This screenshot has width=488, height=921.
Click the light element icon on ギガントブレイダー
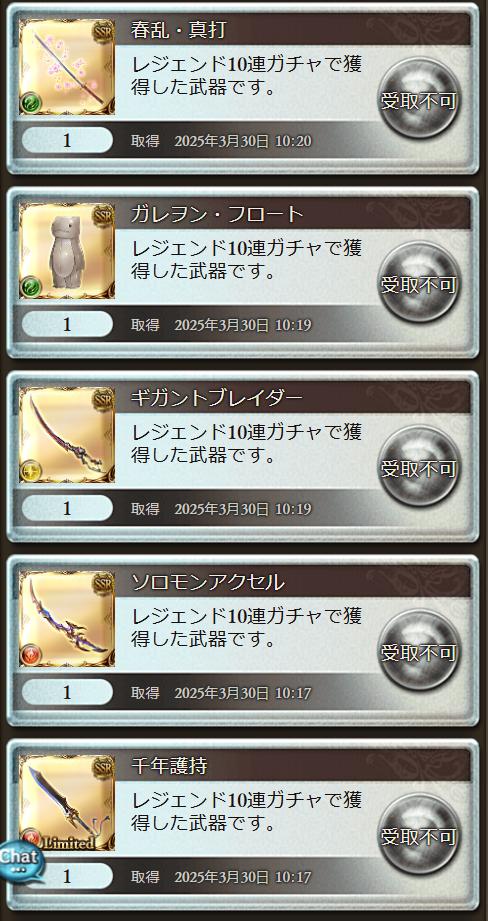31,472
